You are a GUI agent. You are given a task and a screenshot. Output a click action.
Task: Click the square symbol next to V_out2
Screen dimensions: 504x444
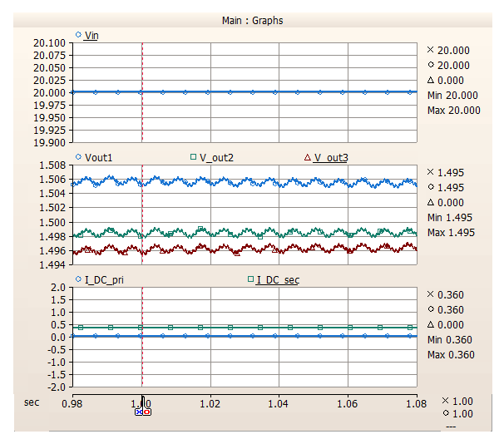(193, 156)
